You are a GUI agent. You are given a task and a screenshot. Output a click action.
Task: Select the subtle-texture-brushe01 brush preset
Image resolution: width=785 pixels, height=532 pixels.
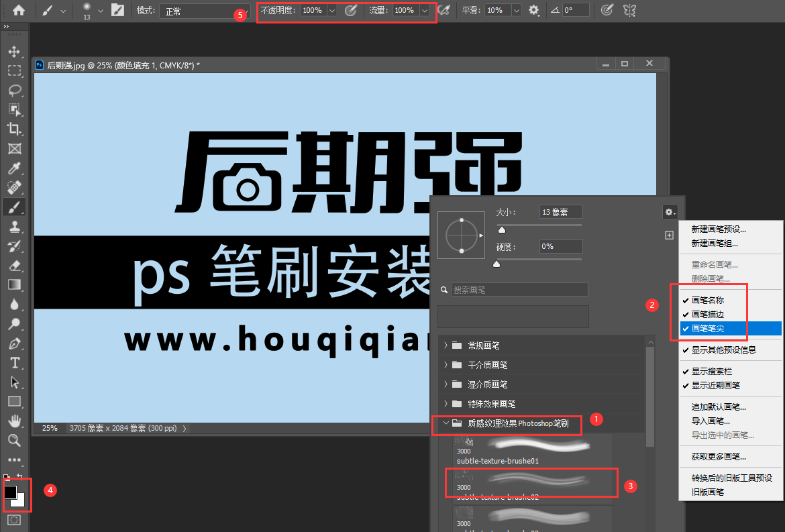pyautogui.click(x=533, y=449)
